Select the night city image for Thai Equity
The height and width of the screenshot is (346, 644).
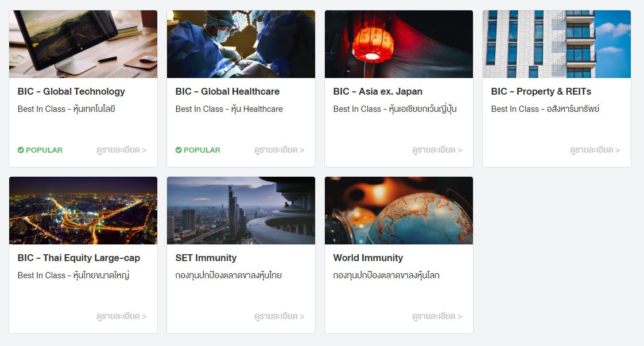point(83,211)
